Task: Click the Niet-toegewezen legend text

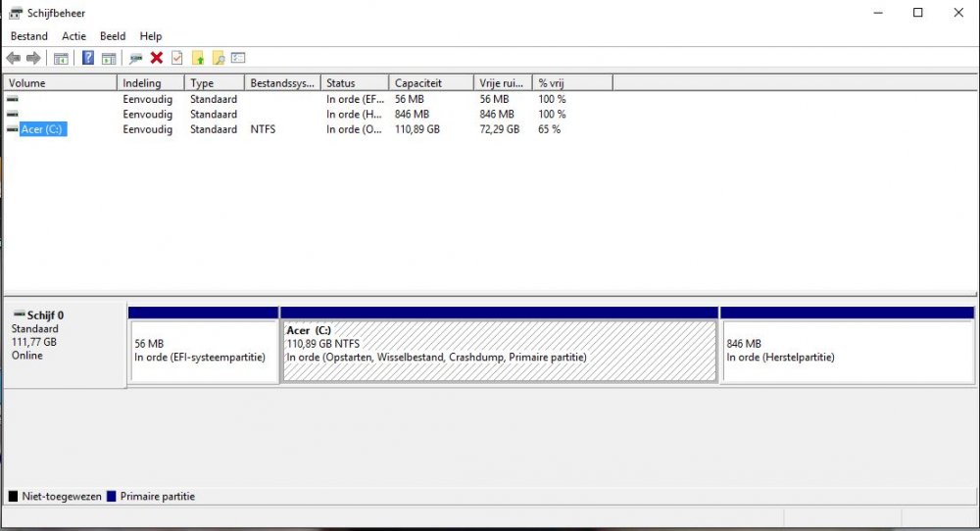Action: (61, 496)
